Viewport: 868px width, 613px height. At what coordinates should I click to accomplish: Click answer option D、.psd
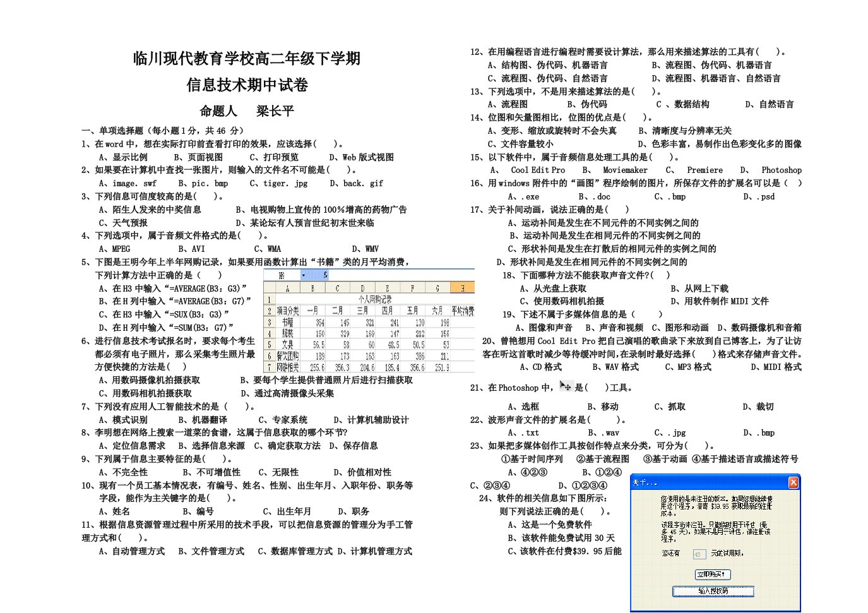(759, 196)
